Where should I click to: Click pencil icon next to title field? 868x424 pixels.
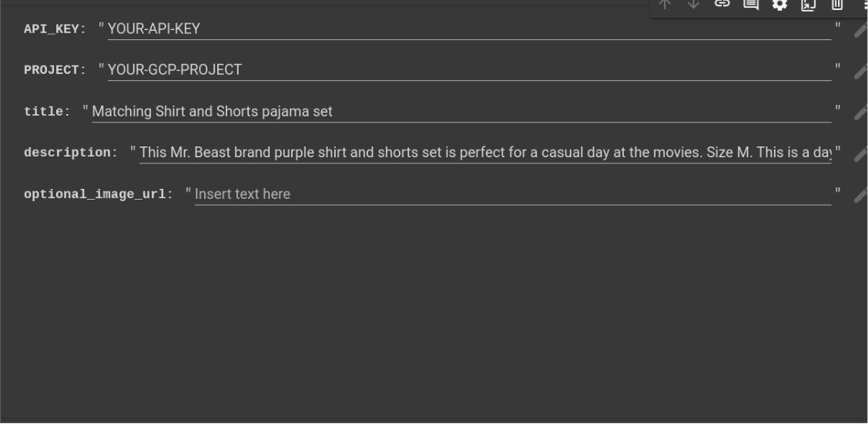pos(860,113)
